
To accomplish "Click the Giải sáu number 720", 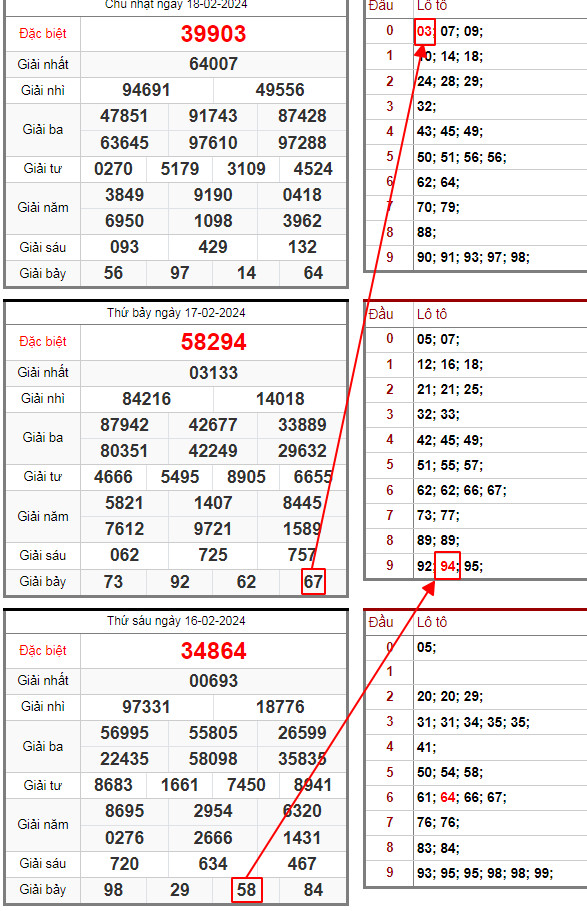I will [124, 864].
